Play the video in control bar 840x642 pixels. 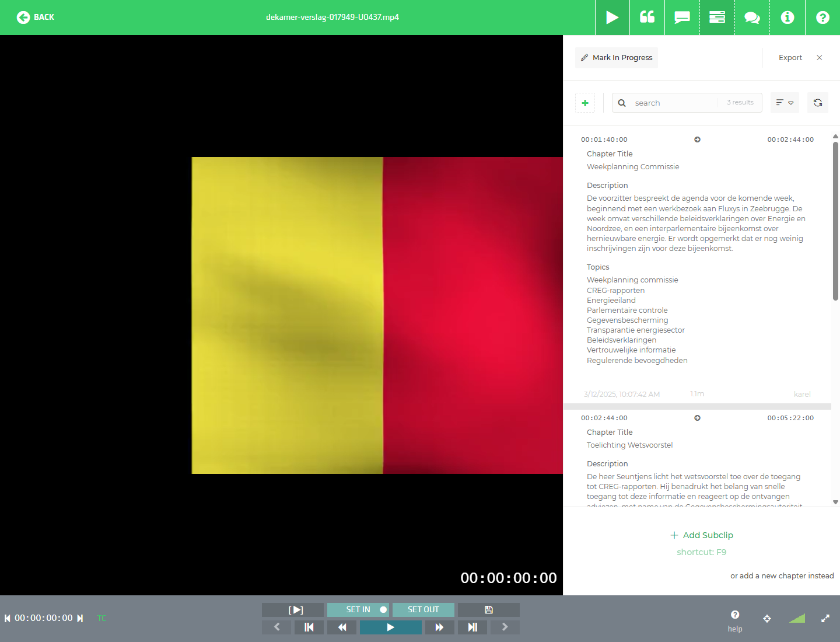point(391,627)
